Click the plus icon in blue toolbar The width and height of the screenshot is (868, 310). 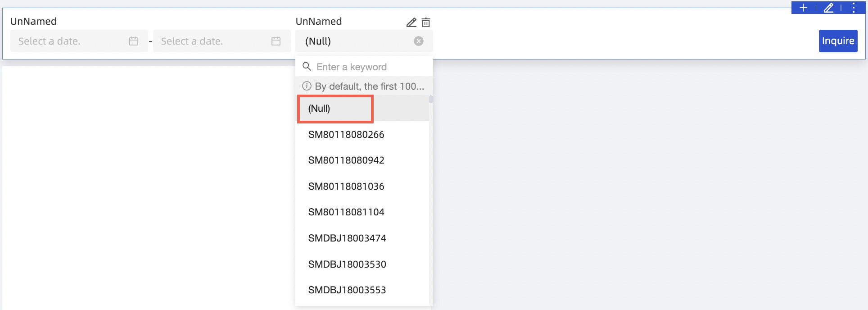(x=803, y=8)
